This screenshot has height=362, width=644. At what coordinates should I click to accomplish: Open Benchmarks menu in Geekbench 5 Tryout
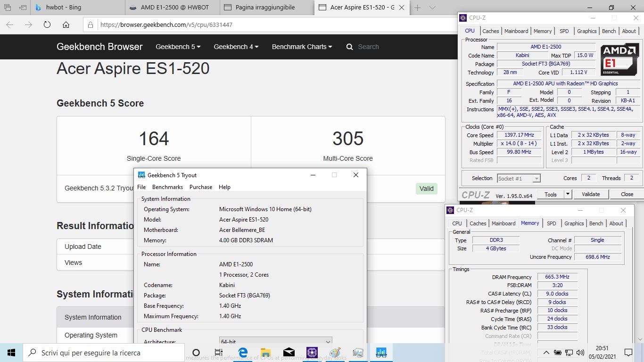pyautogui.click(x=167, y=187)
